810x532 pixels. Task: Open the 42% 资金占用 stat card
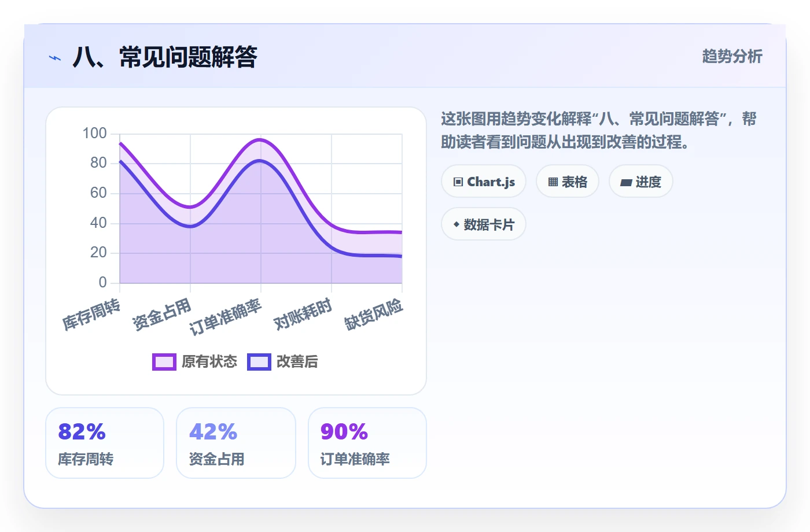[x=236, y=443]
